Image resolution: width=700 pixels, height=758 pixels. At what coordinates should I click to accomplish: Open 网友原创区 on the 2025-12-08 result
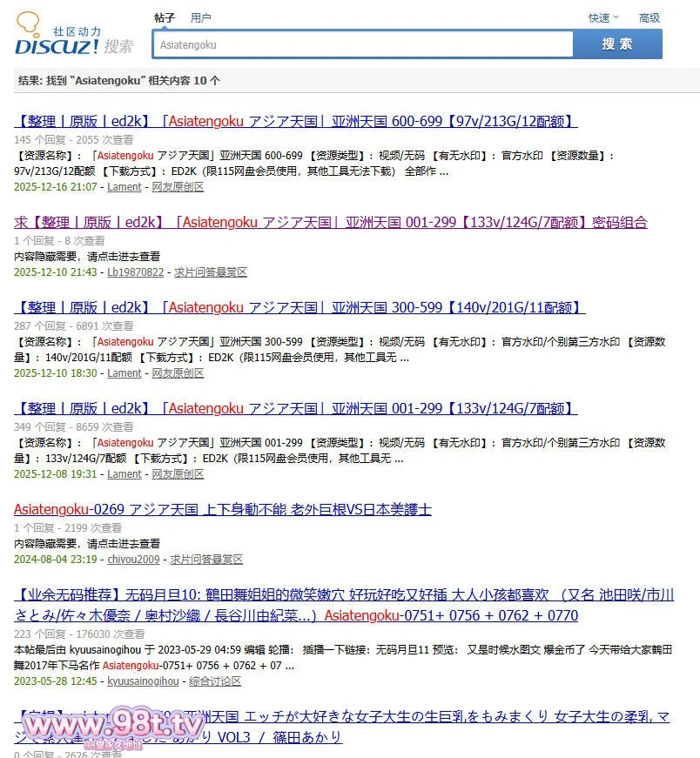coord(178,474)
